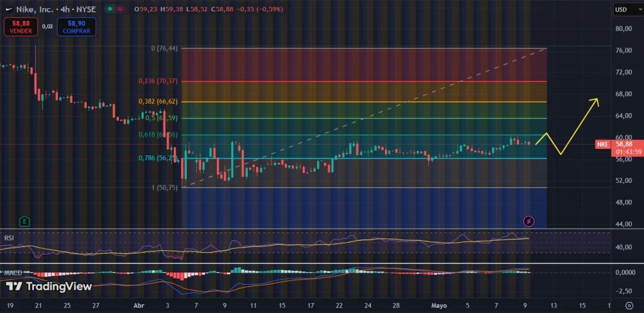Click 52,00 on the price axis
The image size is (644, 313).
[x=624, y=180]
